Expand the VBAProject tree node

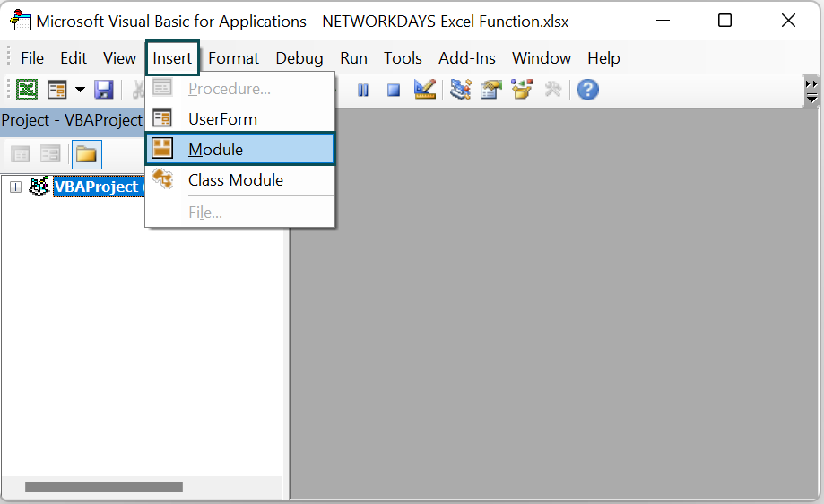pos(16,187)
